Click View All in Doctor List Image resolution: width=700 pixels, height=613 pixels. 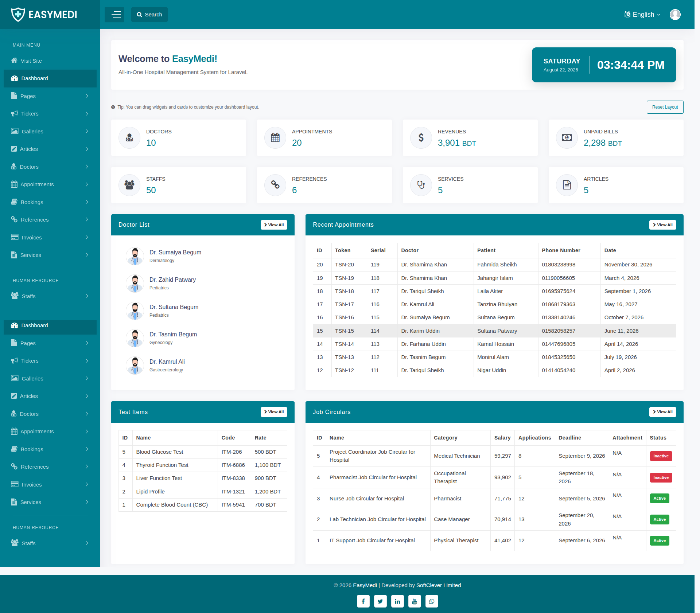[x=274, y=225]
